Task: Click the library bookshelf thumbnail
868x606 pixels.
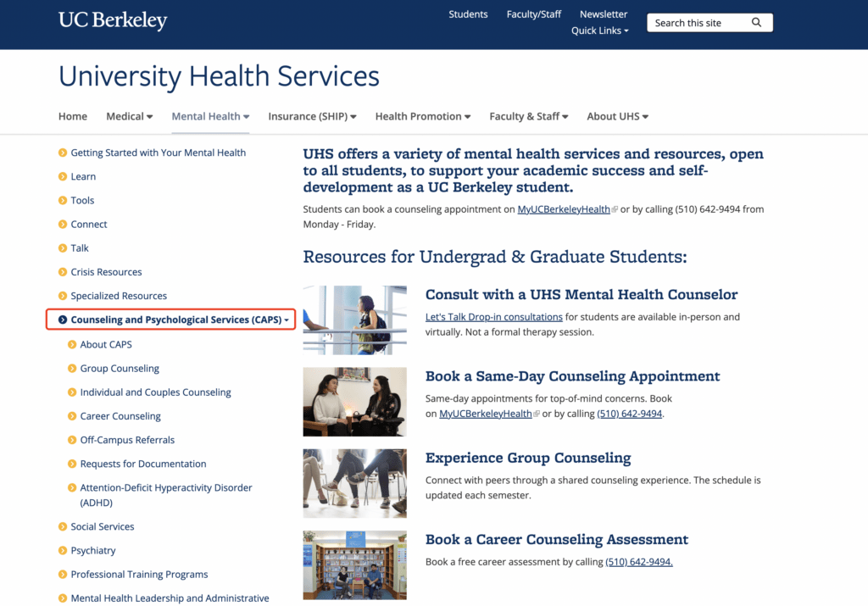Action: point(355,565)
